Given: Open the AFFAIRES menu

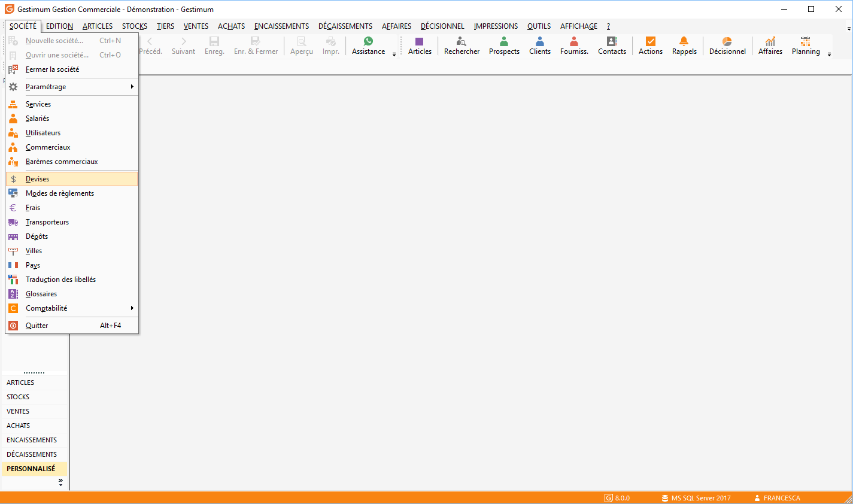Looking at the screenshot, I should 396,26.
